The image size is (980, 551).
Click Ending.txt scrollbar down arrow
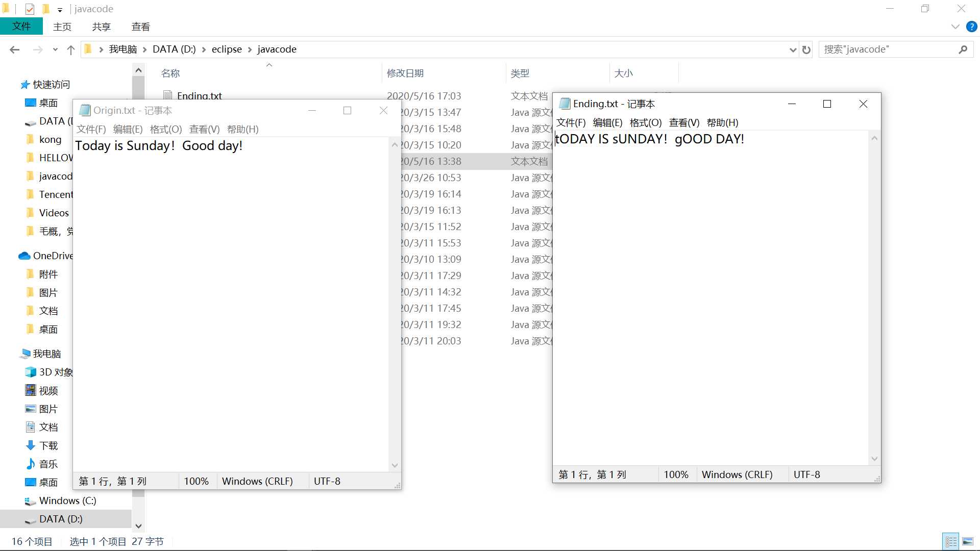874,459
